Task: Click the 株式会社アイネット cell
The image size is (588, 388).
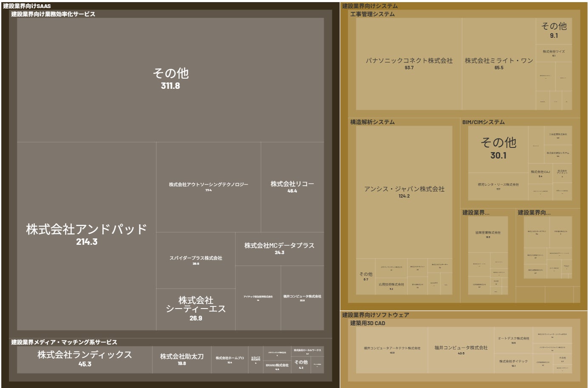Action: [x=562, y=174]
